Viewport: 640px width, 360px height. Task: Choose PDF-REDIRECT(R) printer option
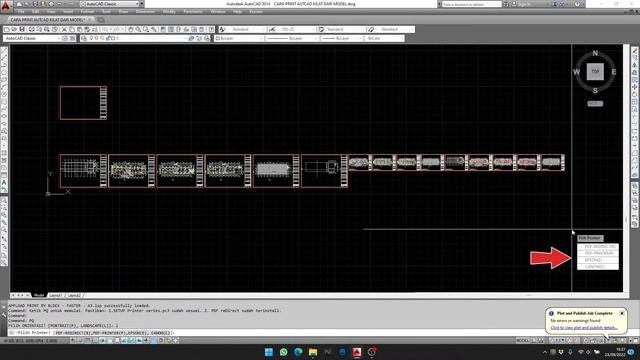(x=598, y=247)
